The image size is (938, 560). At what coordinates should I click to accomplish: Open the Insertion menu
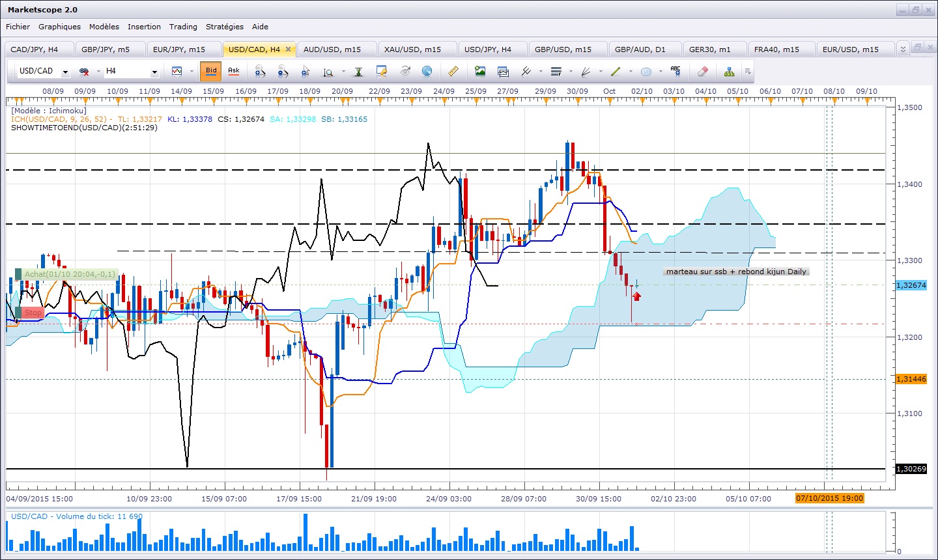click(144, 27)
